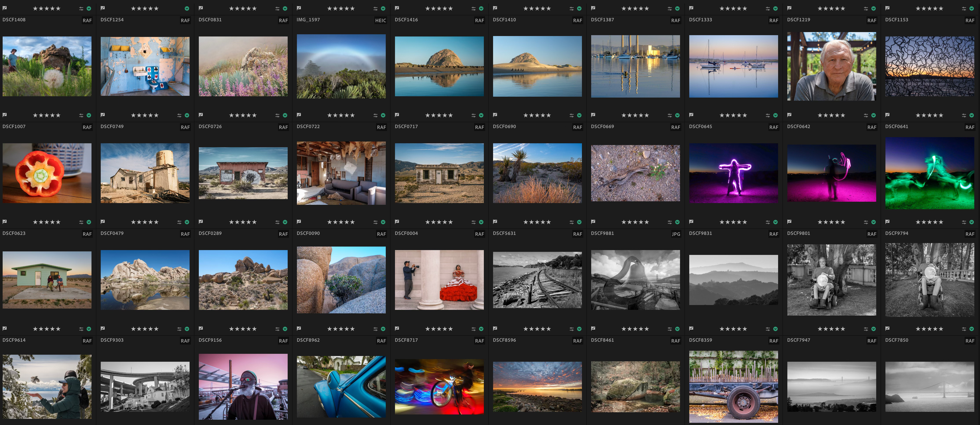Click the green sync badge above DSCF1410
Image resolution: width=980 pixels, height=425 pixels.
click(x=580, y=8)
